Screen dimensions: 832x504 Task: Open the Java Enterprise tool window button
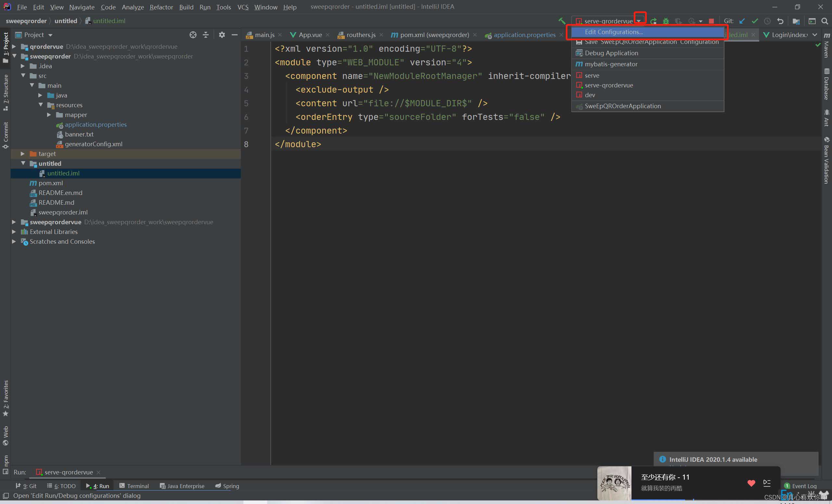(x=182, y=486)
